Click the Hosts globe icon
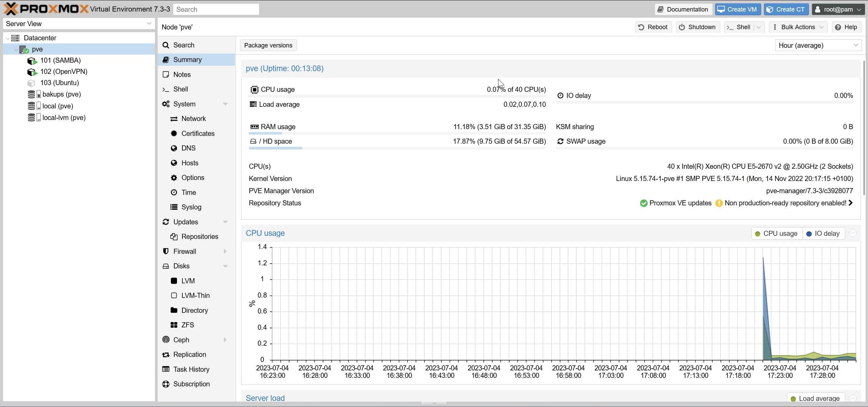The width and height of the screenshot is (868, 407). tap(174, 163)
